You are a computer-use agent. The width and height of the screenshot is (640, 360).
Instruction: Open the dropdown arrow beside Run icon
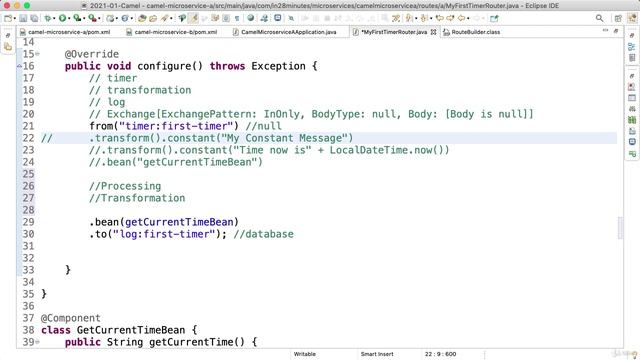pyautogui.click(x=69, y=18)
